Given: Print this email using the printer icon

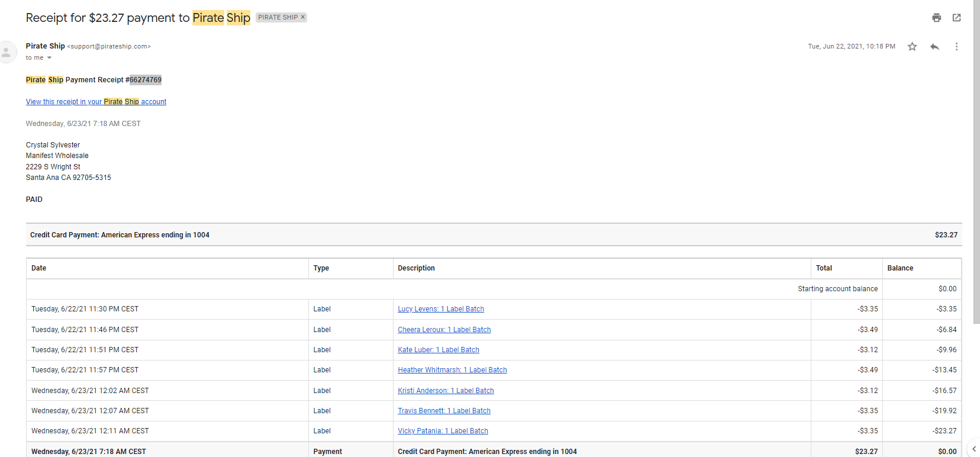Looking at the screenshot, I should (936, 18).
